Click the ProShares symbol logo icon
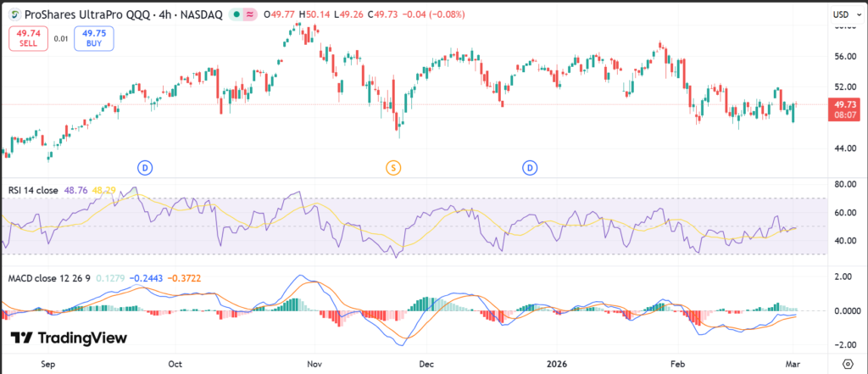The height and width of the screenshot is (374, 868). (x=14, y=15)
